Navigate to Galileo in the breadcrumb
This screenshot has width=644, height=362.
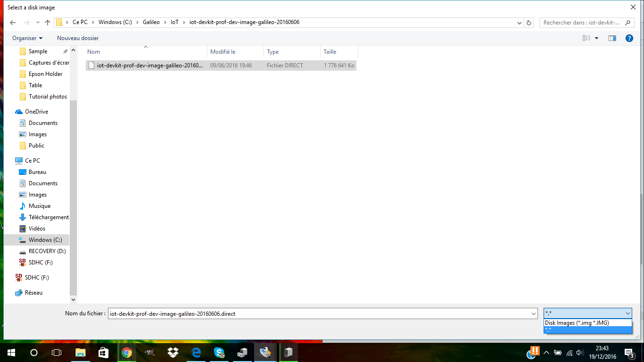(151, 22)
